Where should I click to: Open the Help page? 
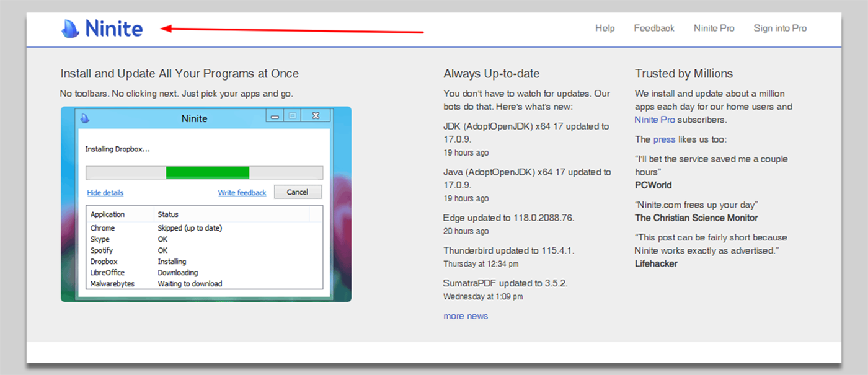click(x=604, y=28)
